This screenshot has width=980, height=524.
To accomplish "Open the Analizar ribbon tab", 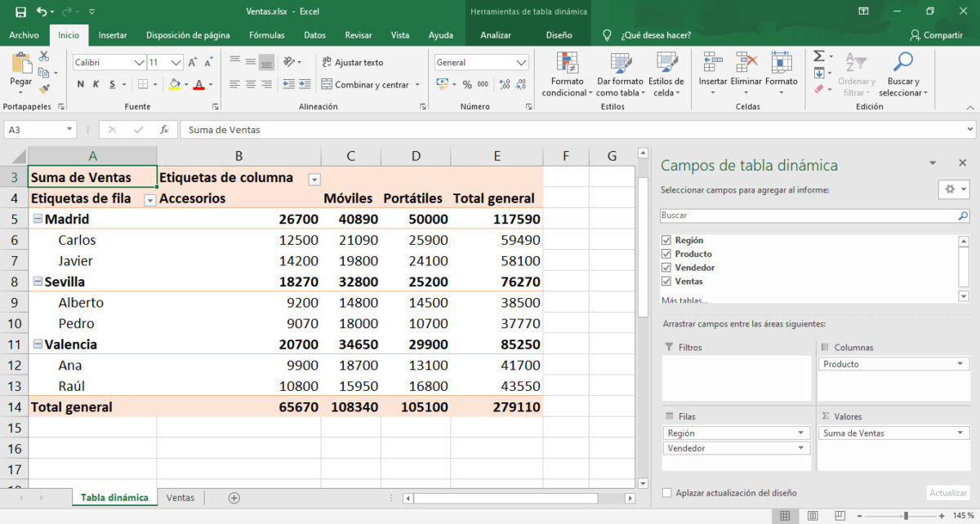I will (x=497, y=34).
